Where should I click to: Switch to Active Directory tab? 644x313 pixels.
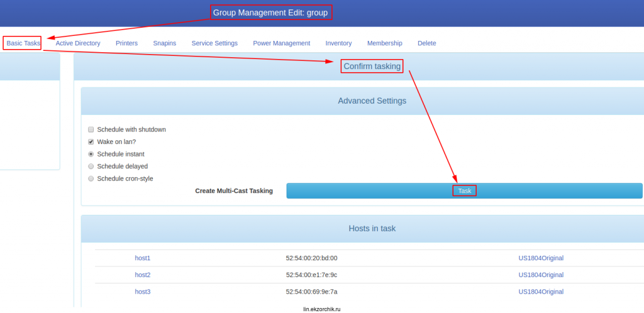point(78,43)
